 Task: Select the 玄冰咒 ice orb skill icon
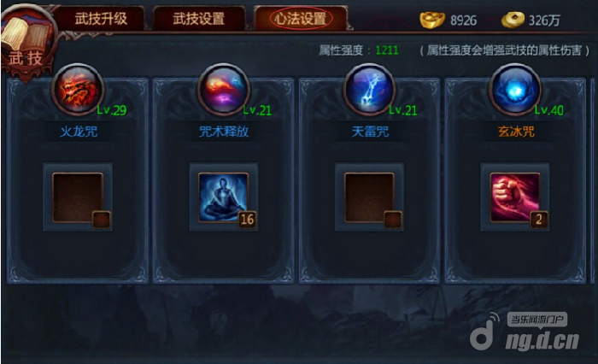tap(515, 90)
